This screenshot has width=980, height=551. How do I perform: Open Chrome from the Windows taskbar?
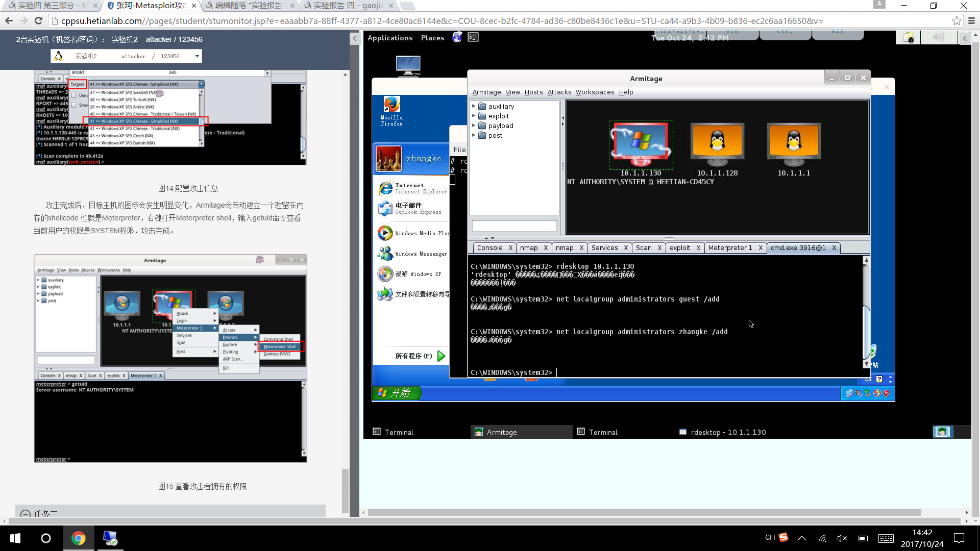tap(79, 538)
